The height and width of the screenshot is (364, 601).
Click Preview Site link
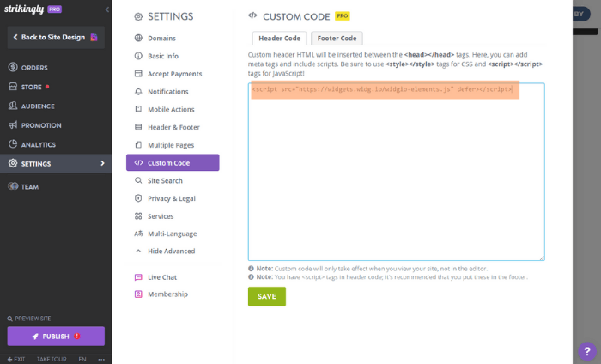pos(29,318)
